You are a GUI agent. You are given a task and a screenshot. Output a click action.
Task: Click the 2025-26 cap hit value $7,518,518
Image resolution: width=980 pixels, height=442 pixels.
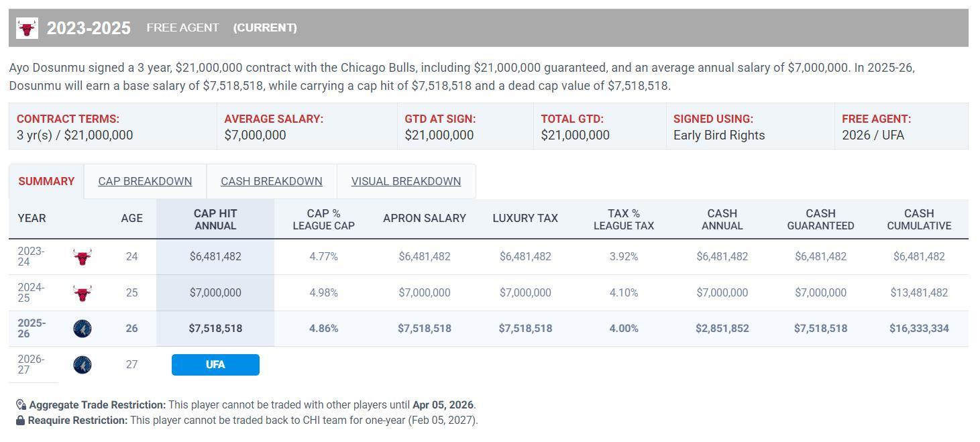coord(215,329)
